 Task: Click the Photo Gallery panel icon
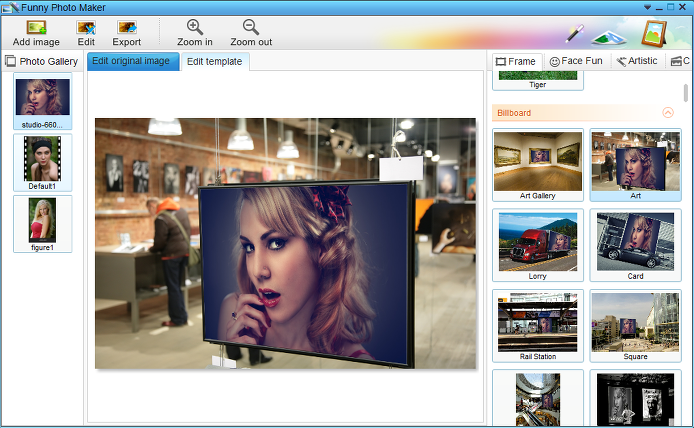(10, 61)
